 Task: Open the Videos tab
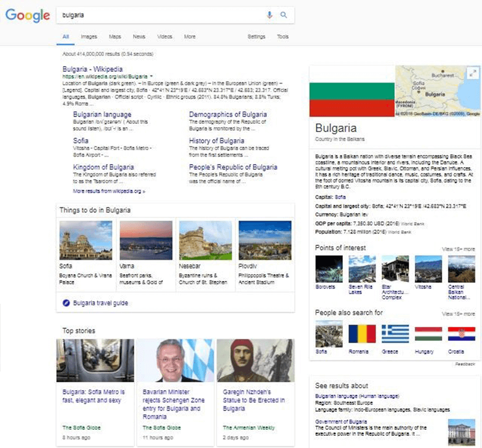[165, 37]
